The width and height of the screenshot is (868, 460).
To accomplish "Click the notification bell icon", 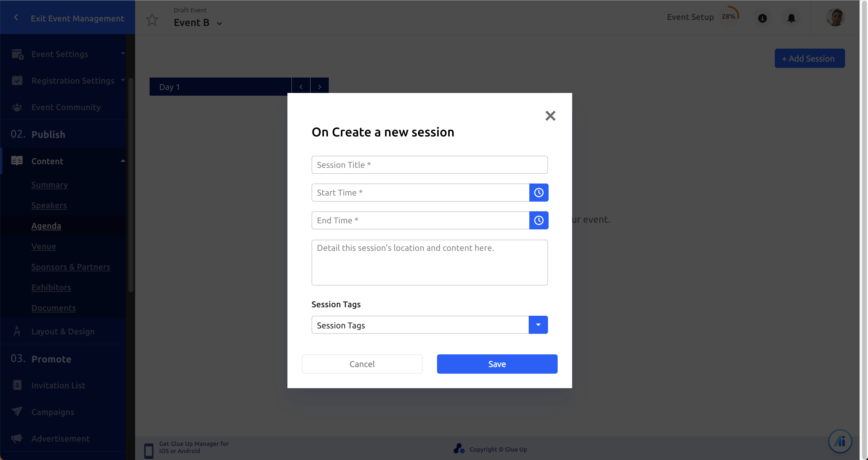I will [x=791, y=18].
